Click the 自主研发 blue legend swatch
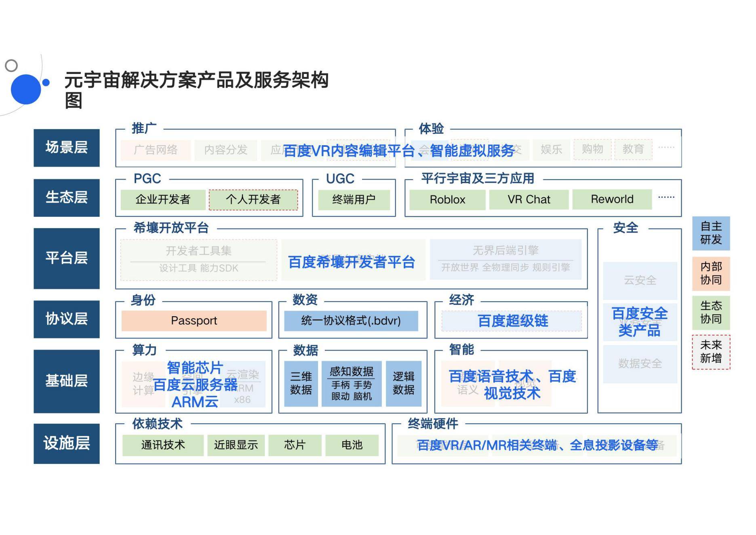 711,233
